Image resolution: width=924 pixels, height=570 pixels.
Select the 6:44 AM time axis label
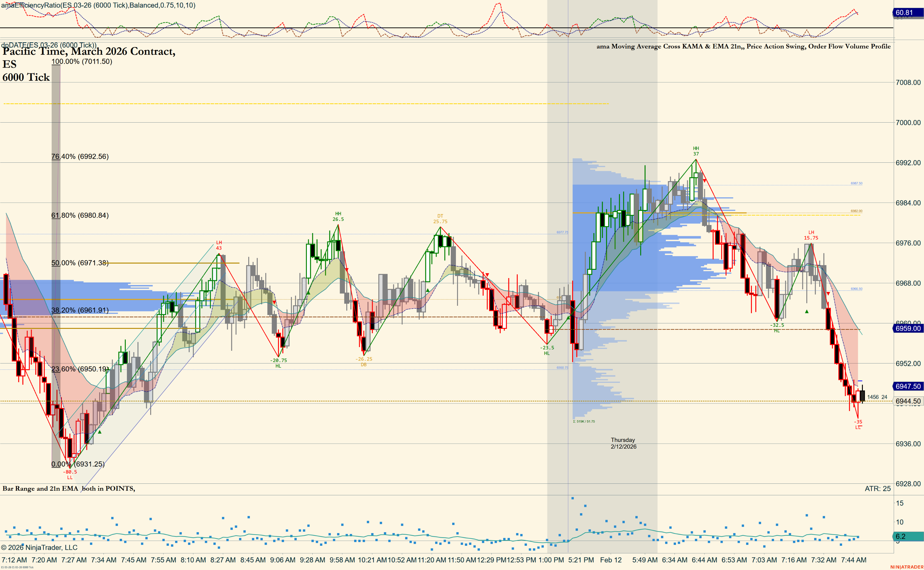point(704,560)
